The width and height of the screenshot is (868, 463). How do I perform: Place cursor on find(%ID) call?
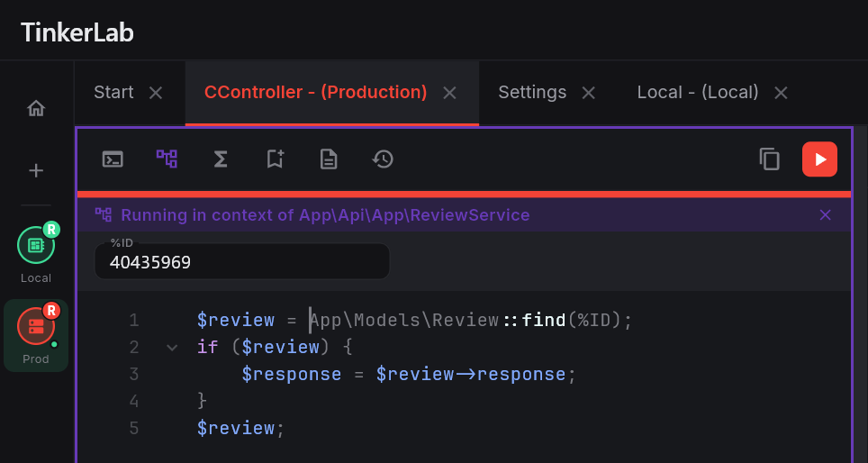click(x=571, y=320)
